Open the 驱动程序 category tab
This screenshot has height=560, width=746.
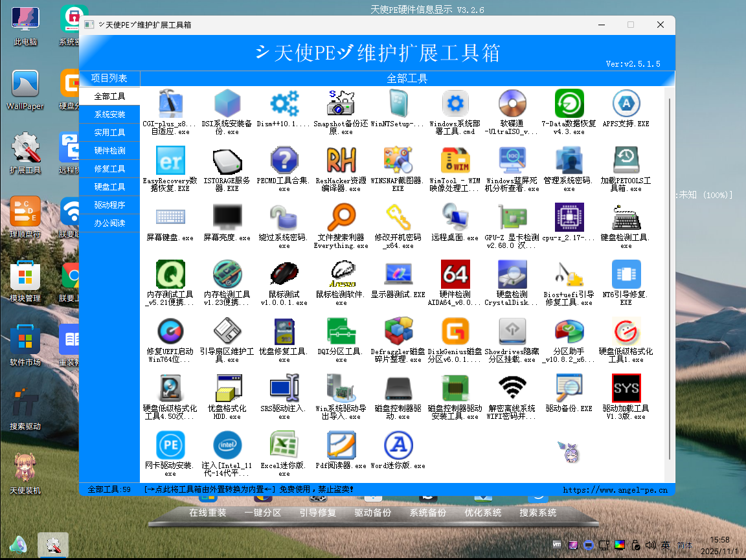(109, 205)
